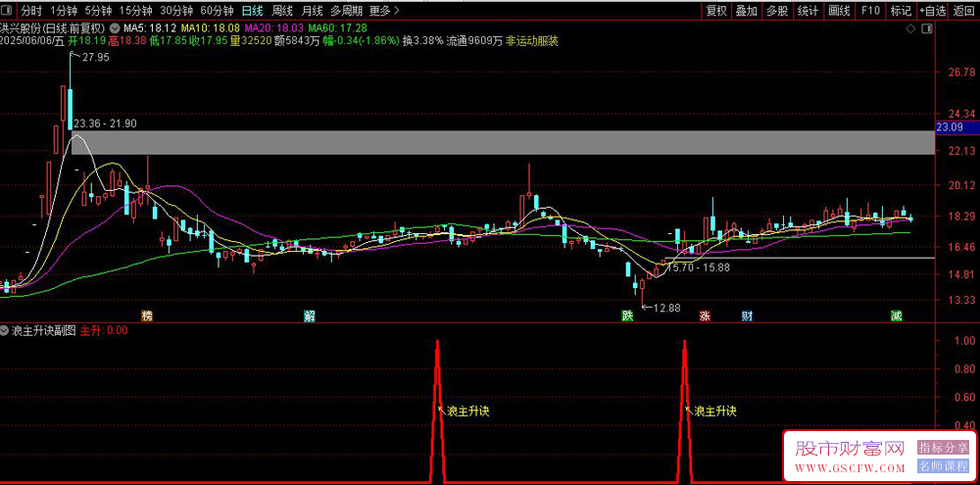Click the 涨 event marker icon

click(x=705, y=315)
